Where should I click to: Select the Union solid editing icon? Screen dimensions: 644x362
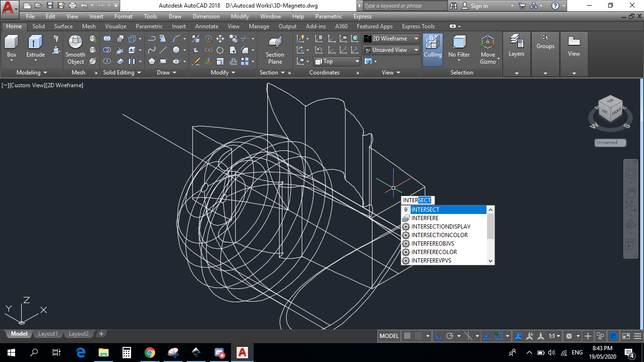[107, 38]
